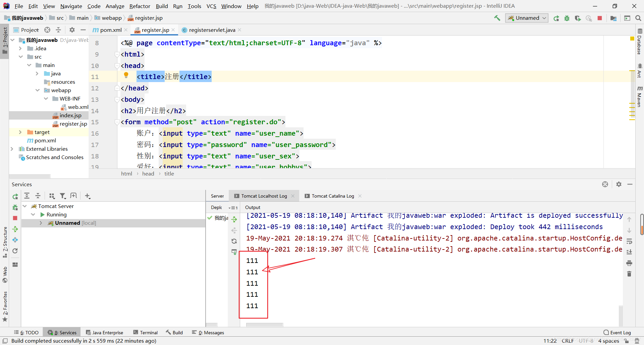Image resolution: width=644 pixels, height=345 pixels.
Task: Open the Java Enterprise tool window
Action: tap(104, 332)
